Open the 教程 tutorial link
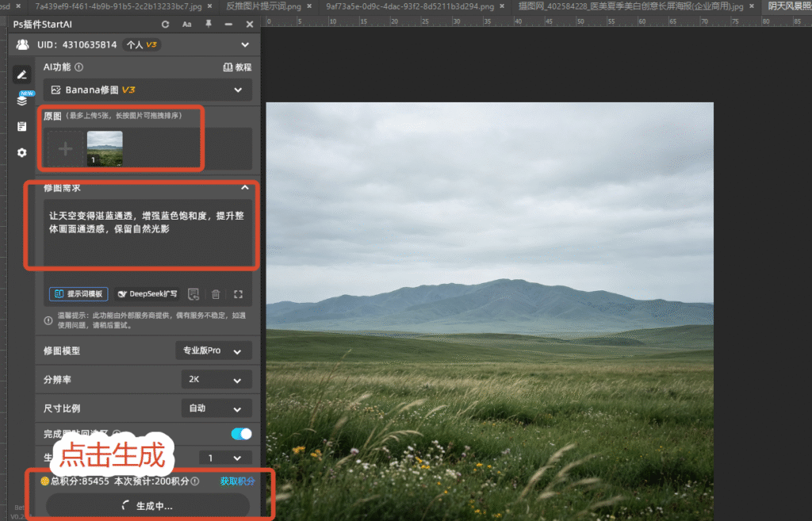Screen dimensions: 812x521 pos(237,67)
